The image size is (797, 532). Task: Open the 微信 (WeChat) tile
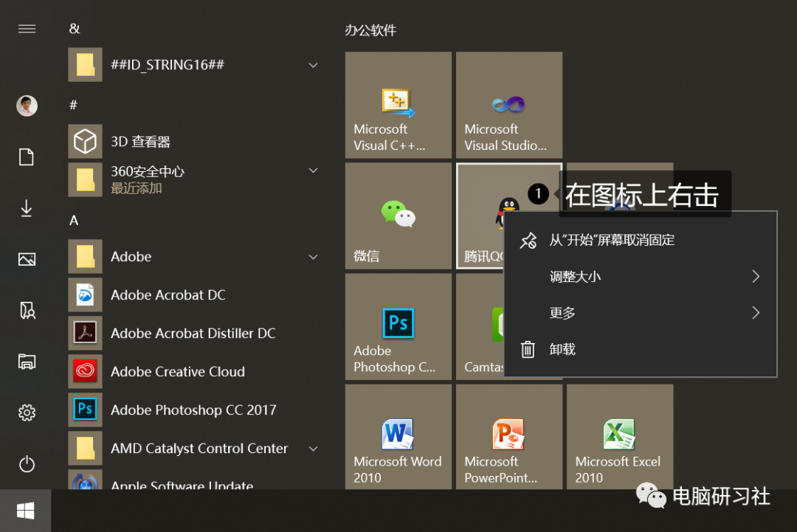398,216
